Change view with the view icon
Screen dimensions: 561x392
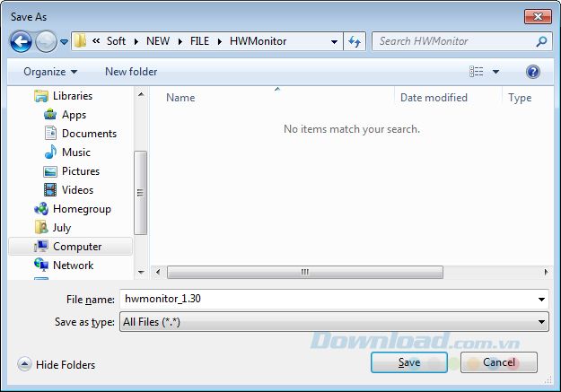pyautogui.click(x=477, y=72)
